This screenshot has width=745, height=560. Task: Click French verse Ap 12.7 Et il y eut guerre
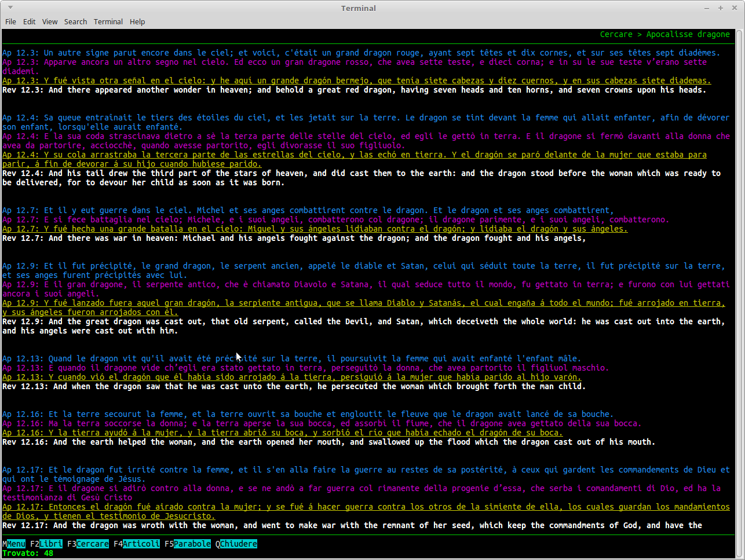(308, 210)
